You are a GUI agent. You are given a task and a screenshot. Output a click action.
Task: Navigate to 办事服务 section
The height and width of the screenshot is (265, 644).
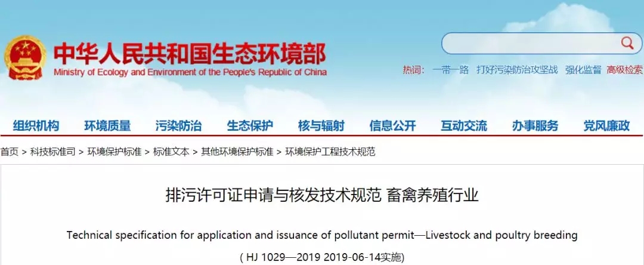535,126
